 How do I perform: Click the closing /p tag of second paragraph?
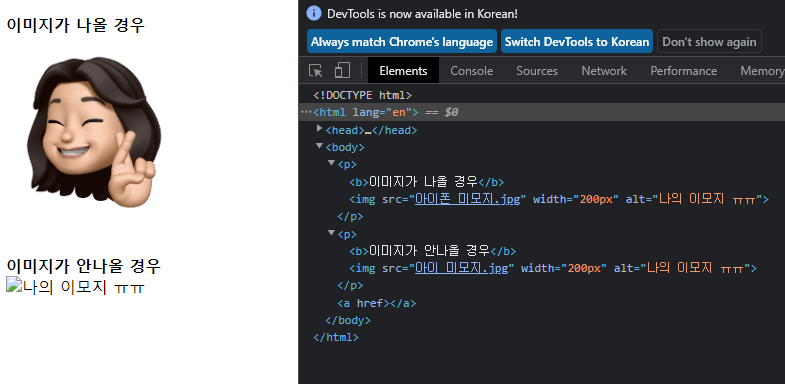click(x=350, y=286)
